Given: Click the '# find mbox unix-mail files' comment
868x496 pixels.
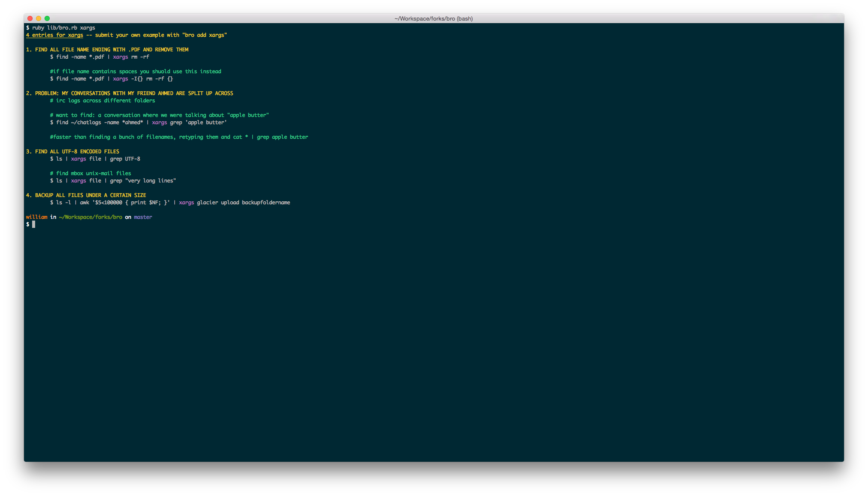Looking at the screenshot, I should pos(90,173).
